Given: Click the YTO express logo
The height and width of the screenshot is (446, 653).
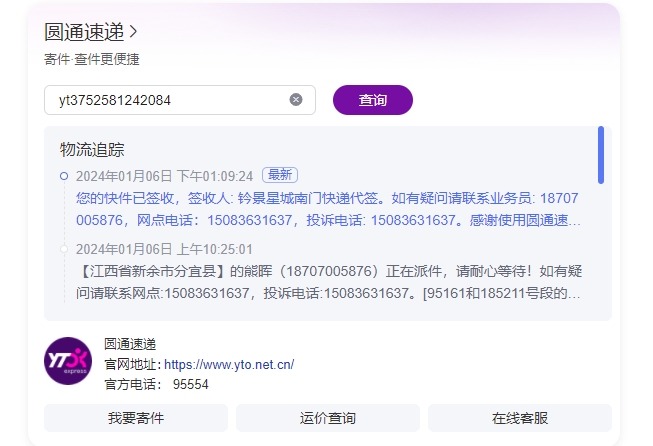Looking at the screenshot, I should point(68,361).
